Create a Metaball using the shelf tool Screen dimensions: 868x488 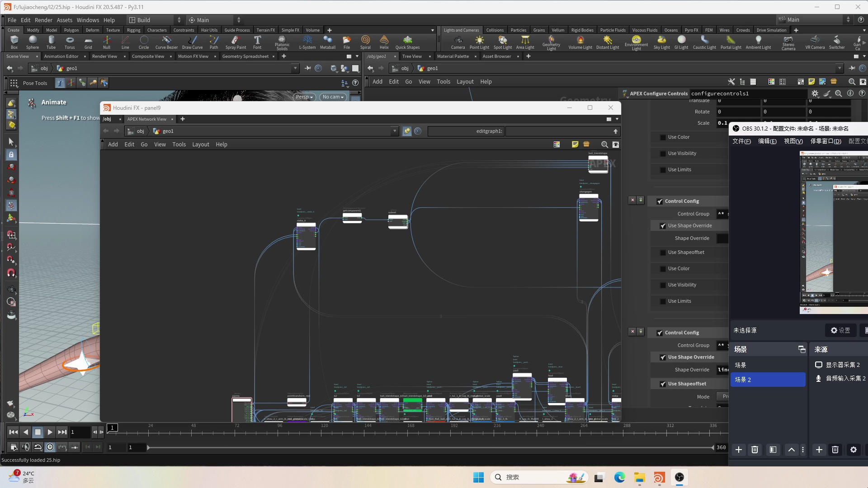(327, 42)
